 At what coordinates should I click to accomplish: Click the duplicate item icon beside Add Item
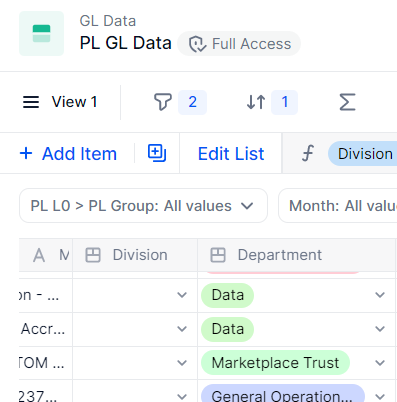pos(157,153)
